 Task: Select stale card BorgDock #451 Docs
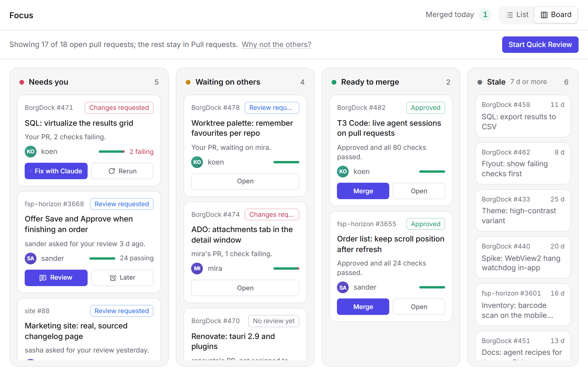tap(523, 346)
